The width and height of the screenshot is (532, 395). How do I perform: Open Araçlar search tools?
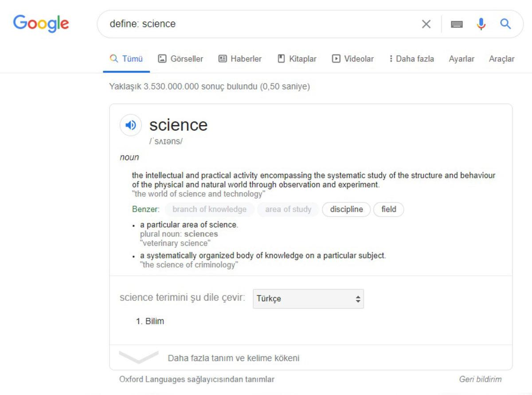[x=501, y=58]
